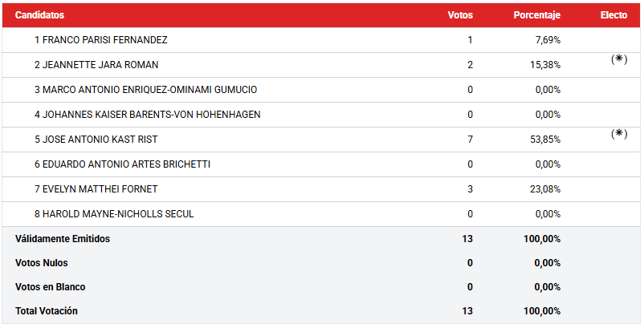
Task: Select the Electo column header
Action: pyautogui.click(x=613, y=15)
